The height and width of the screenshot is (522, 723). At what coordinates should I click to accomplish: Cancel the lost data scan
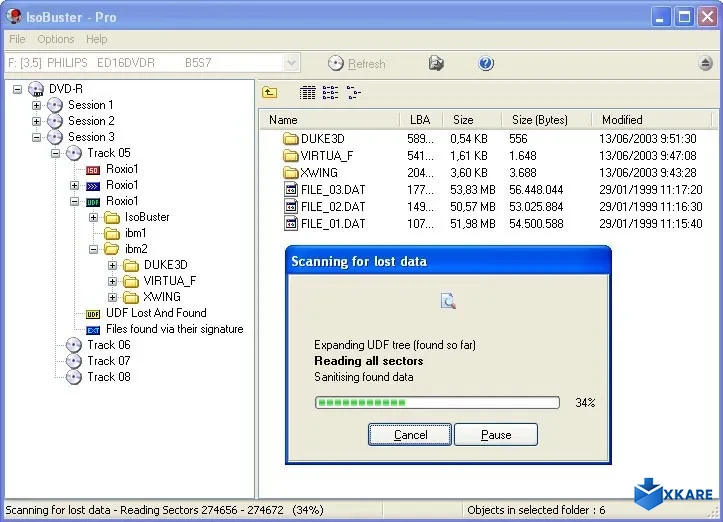[410, 435]
